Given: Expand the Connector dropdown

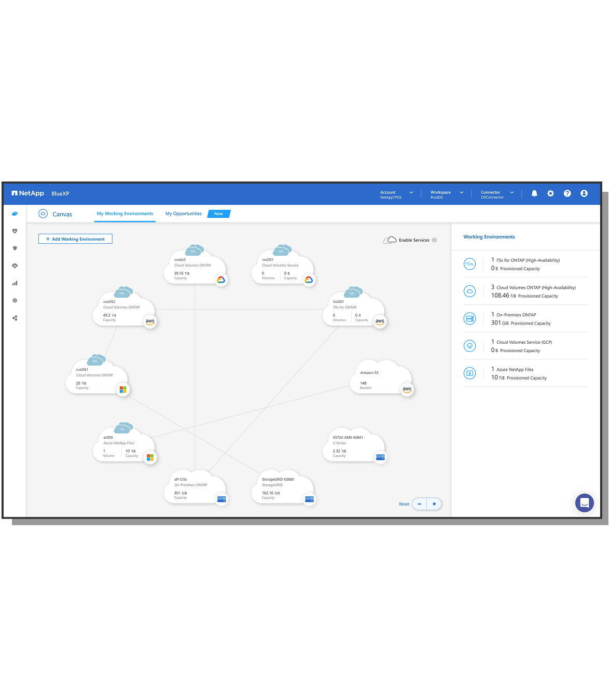Looking at the screenshot, I should (x=511, y=193).
